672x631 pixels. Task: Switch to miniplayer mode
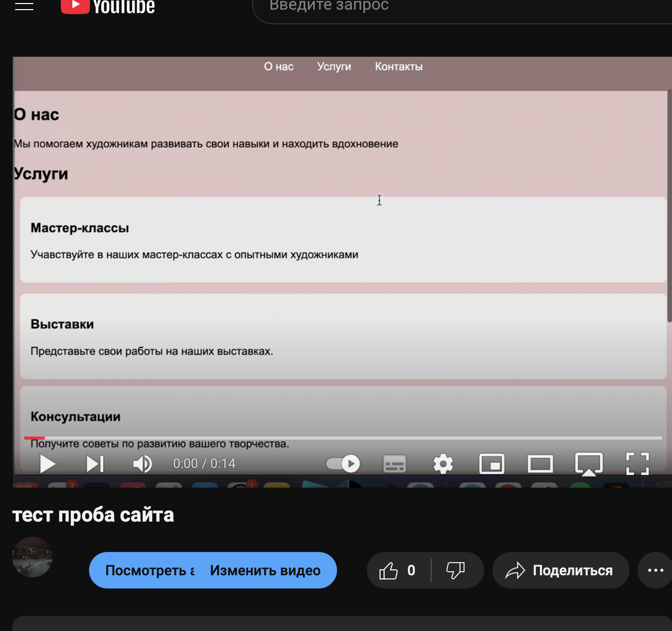(x=492, y=464)
